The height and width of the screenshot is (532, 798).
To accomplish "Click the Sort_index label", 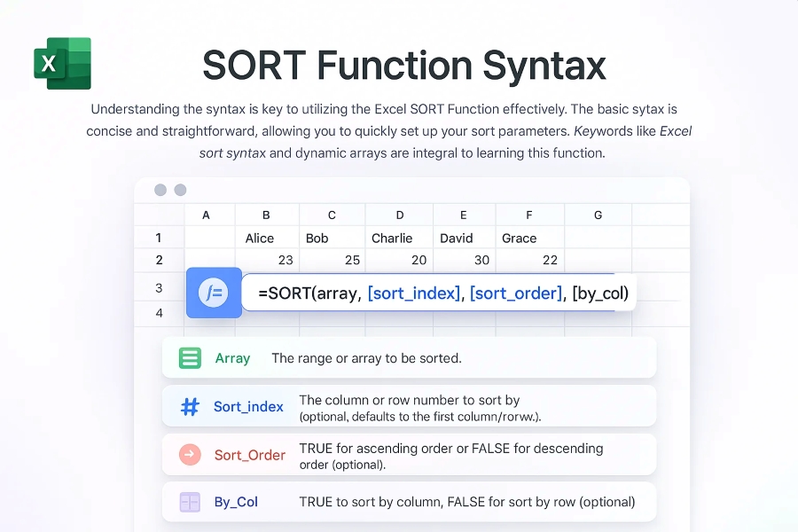I will click(248, 407).
